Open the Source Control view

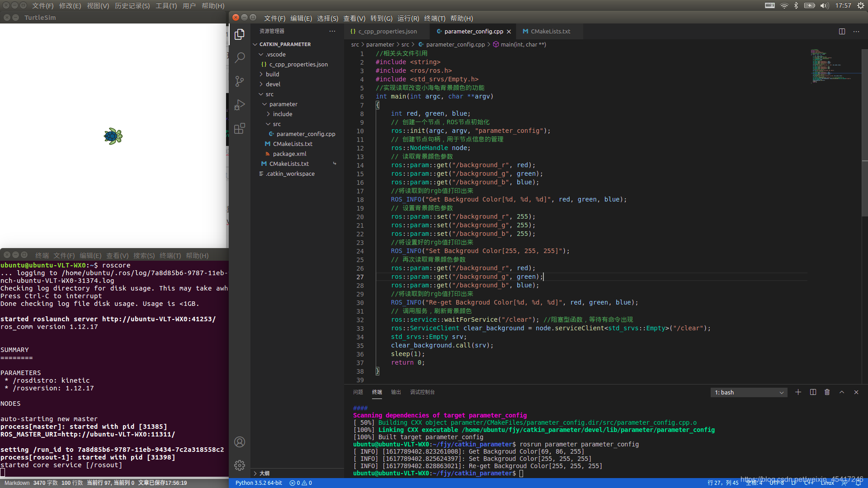(240, 81)
